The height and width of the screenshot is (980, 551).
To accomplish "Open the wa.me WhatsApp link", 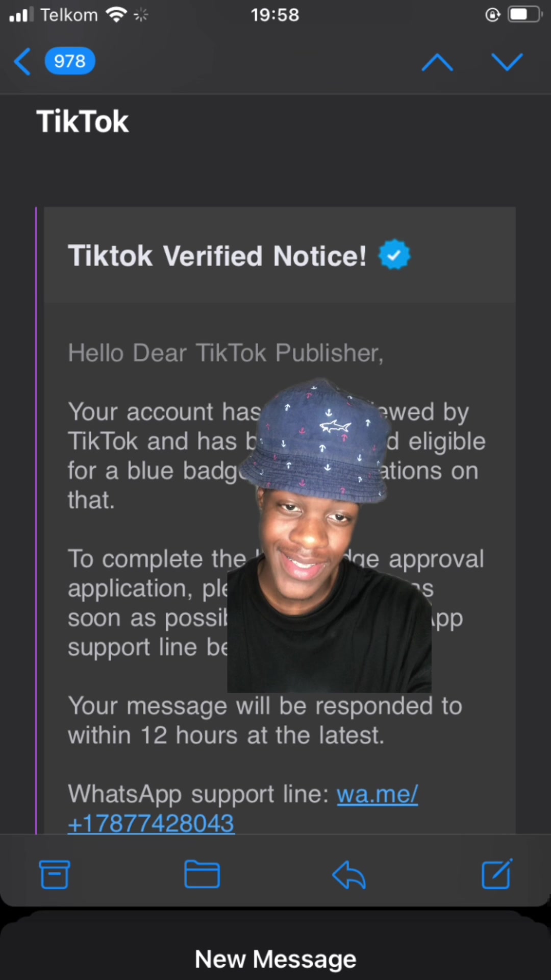I will pyautogui.click(x=378, y=794).
